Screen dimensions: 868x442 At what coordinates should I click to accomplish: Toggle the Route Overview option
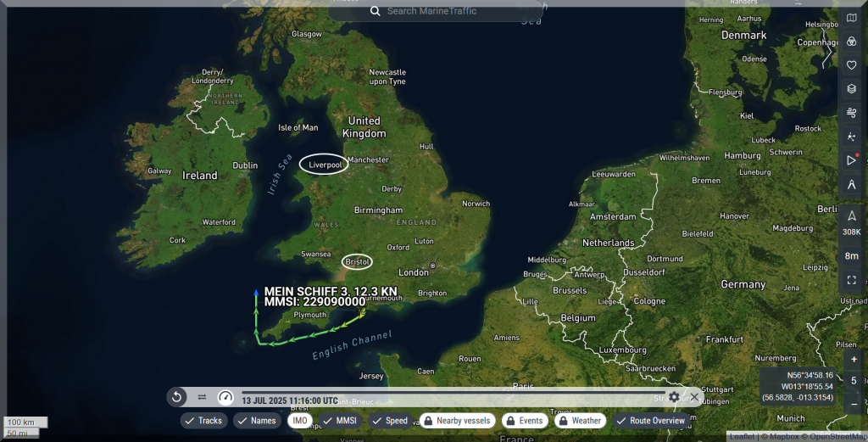point(650,421)
